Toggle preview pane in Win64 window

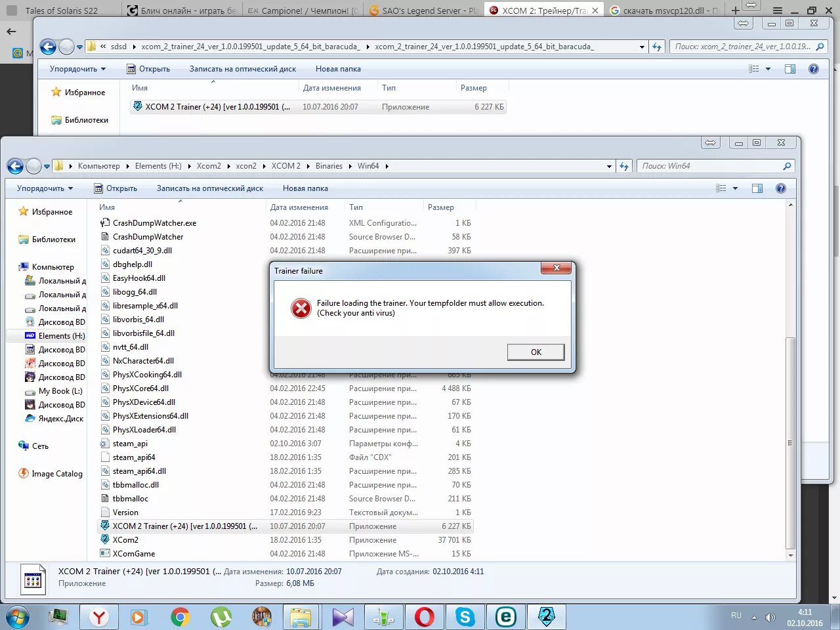point(757,188)
